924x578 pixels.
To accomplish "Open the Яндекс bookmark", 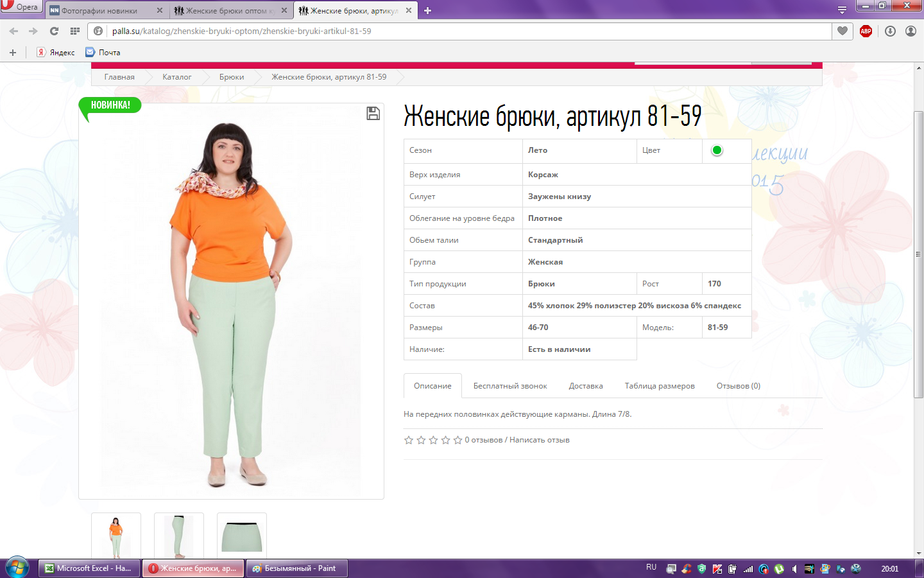I will pos(56,53).
